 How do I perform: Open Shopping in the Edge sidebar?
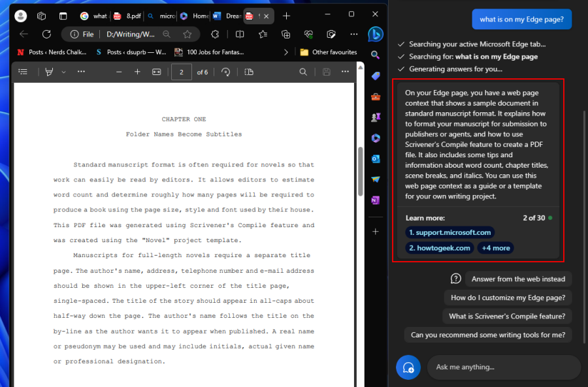[376, 76]
